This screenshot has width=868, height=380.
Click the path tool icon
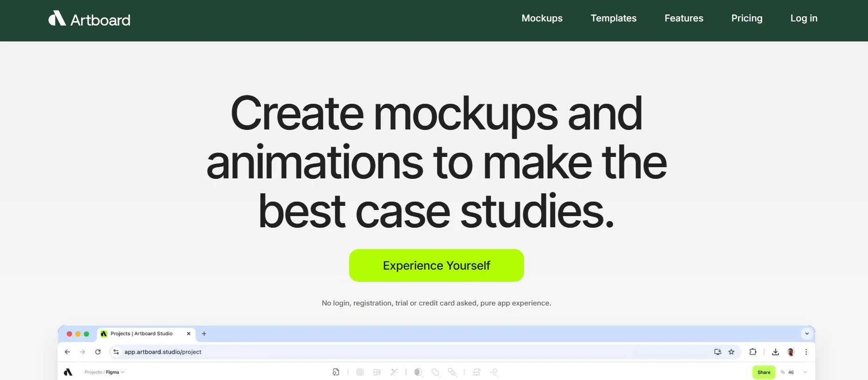click(494, 372)
